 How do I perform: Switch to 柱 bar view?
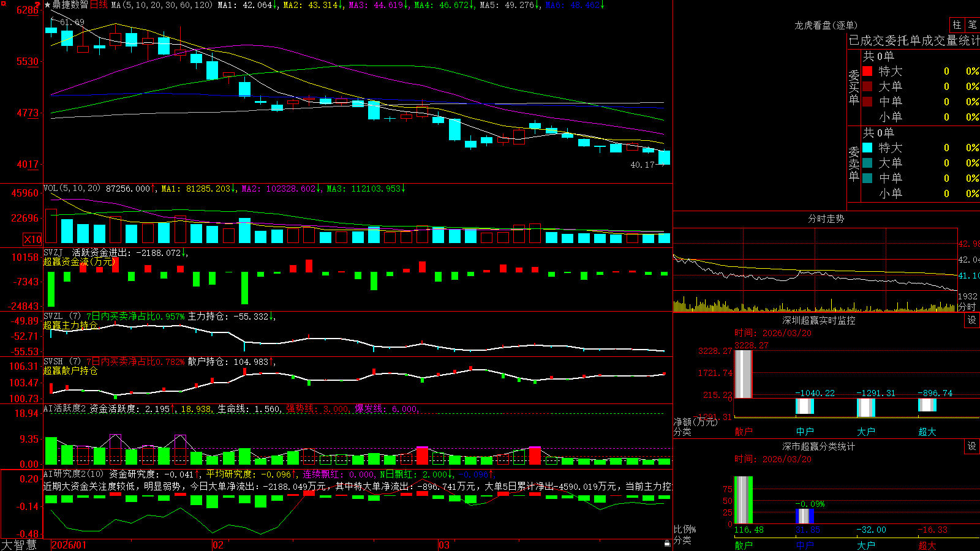tap(957, 25)
